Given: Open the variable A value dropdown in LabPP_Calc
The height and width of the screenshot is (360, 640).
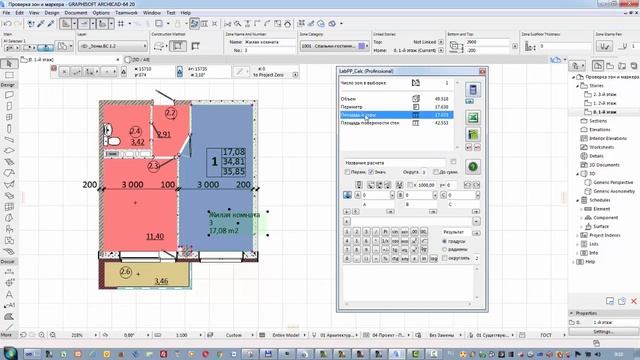Looking at the screenshot, I should coord(392,196).
